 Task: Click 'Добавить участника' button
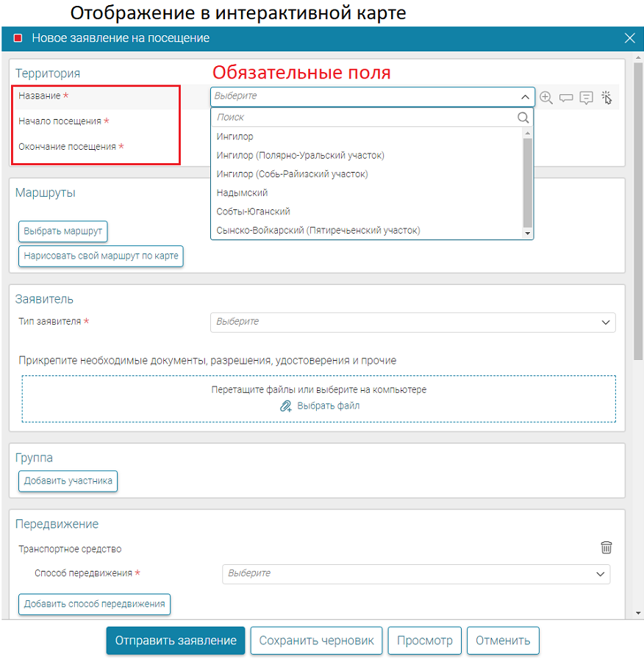[68, 481]
